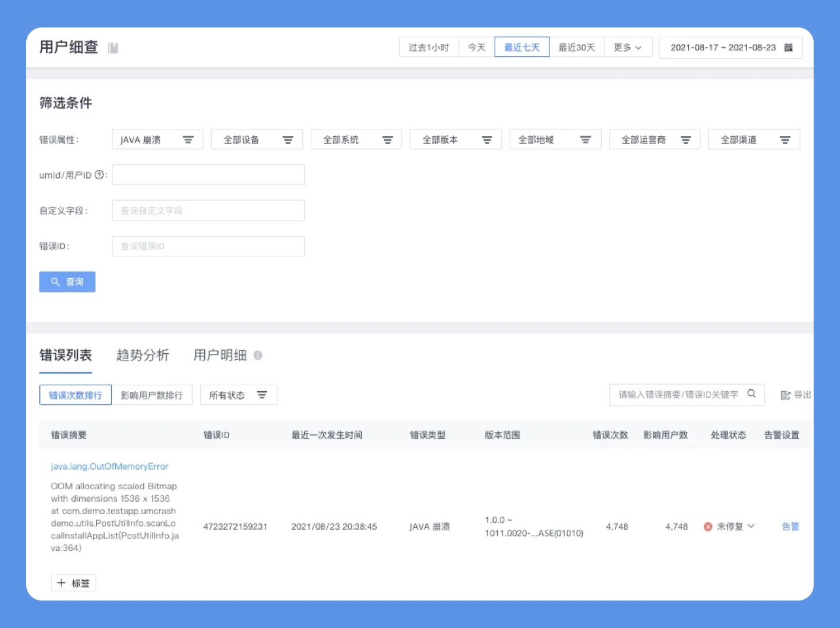Click the error ID 4723272159231 cell

236,527
